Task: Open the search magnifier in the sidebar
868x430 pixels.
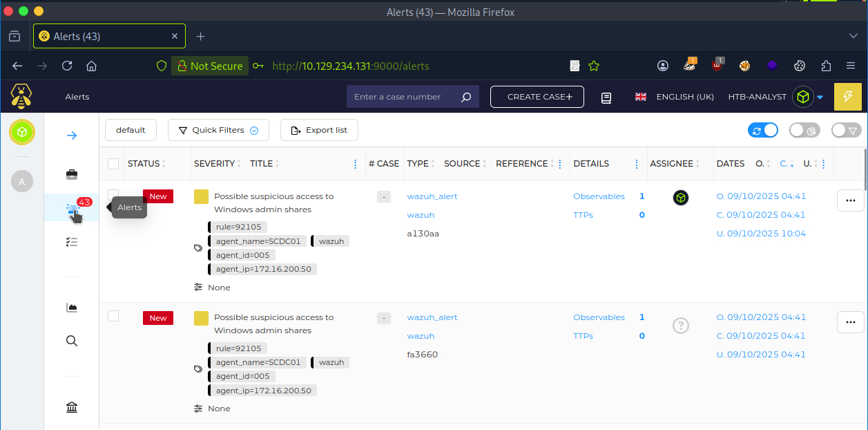Action: point(72,341)
